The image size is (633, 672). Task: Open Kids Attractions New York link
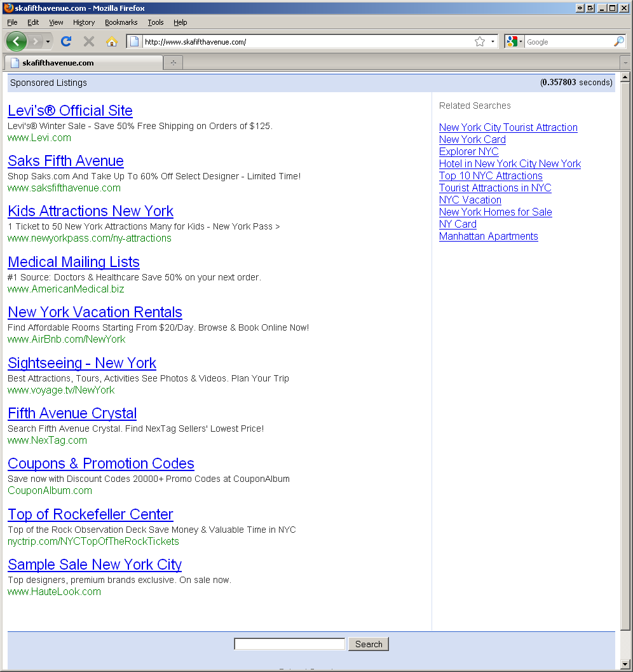[x=90, y=211]
